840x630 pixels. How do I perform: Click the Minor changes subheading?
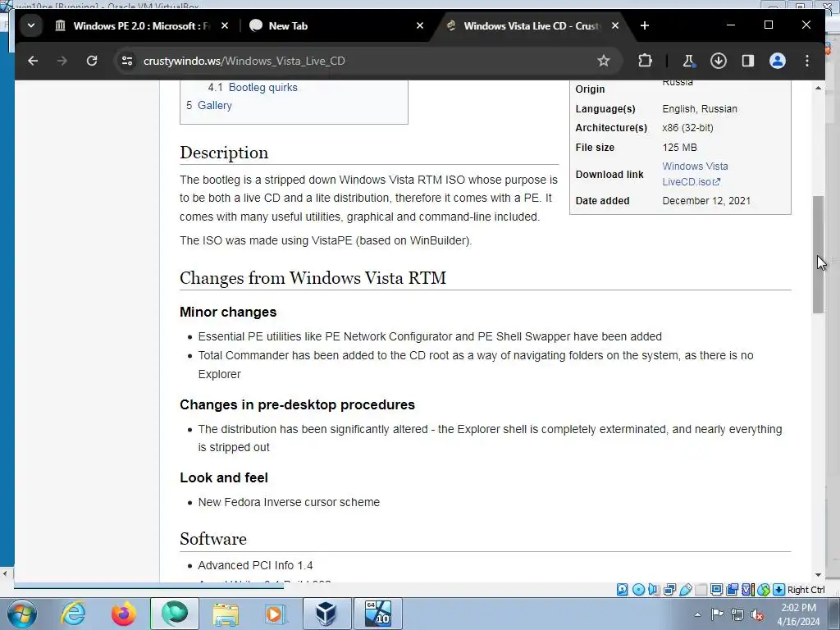pyautogui.click(x=228, y=313)
